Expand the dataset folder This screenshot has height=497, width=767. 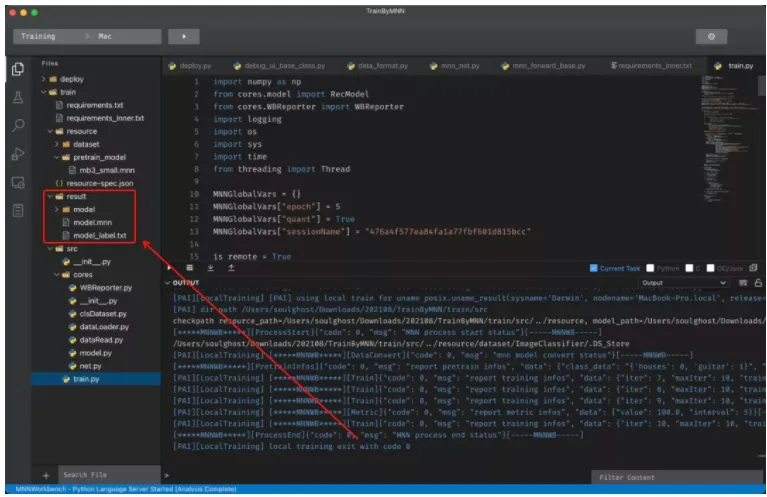coord(56,144)
